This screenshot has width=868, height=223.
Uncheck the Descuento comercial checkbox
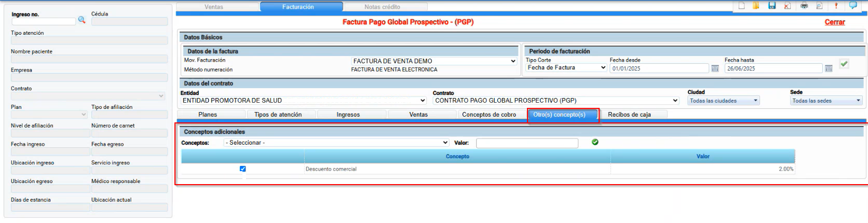[242, 169]
